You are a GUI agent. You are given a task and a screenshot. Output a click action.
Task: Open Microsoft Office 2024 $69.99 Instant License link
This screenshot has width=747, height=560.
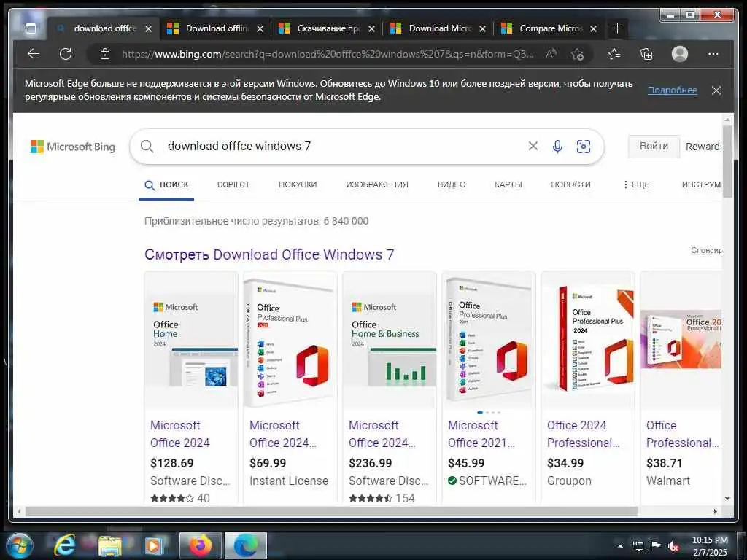(283, 434)
